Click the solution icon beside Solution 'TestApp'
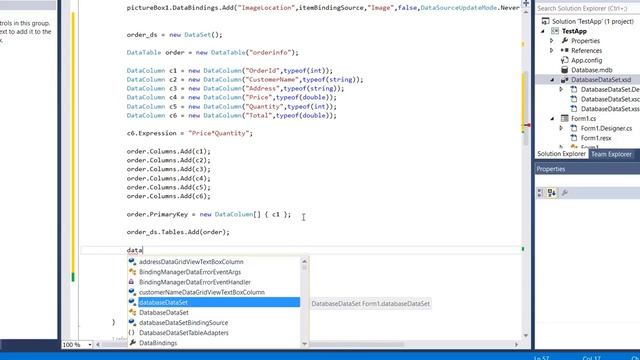The height and width of the screenshot is (360, 640). (x=545, y=21)
